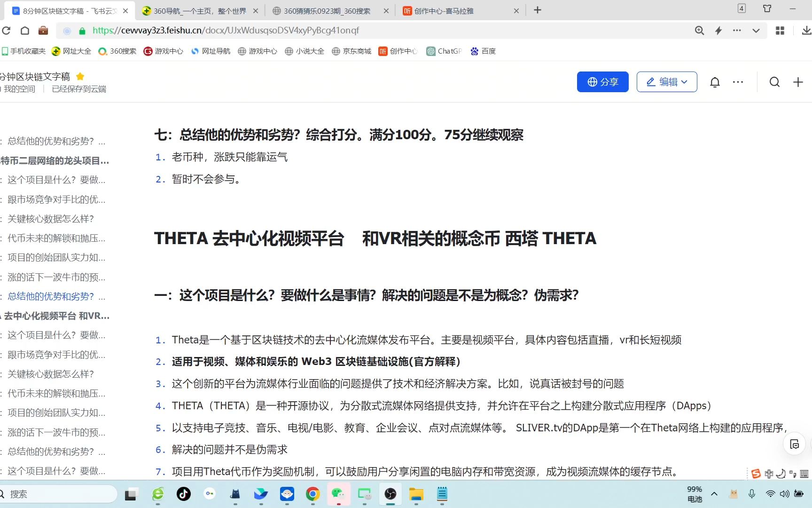Jump to outline item 去中心化视频平台 和VR
The height and width of the screenshot is (508, 812).
point(55,316)
